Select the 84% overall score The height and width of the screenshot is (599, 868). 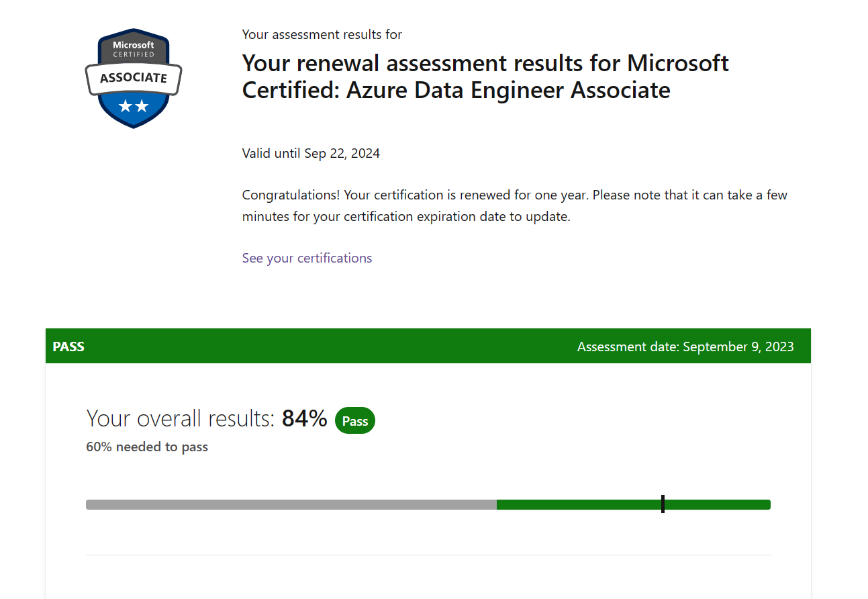[304, 417]
